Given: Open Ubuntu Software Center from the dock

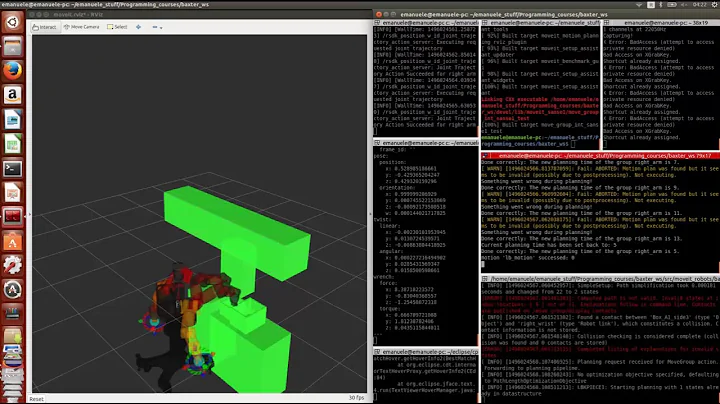Looking at the screenshot, I should click(12, 242).
